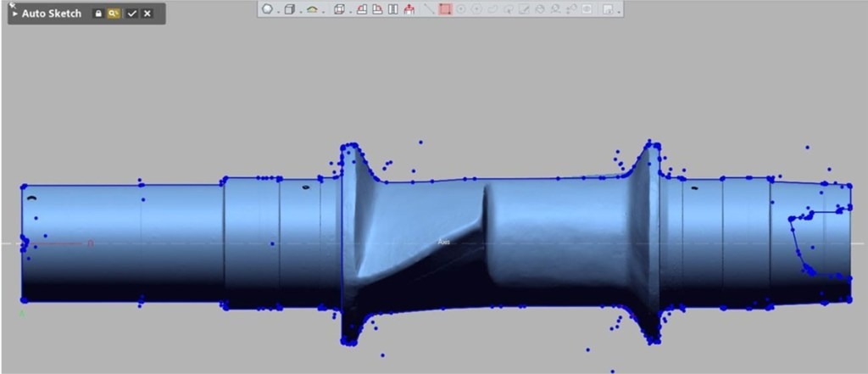Click the green-arc display icon
Image resolution: width=868 pixels, height=374 pixels.
(x=312, y=10)
